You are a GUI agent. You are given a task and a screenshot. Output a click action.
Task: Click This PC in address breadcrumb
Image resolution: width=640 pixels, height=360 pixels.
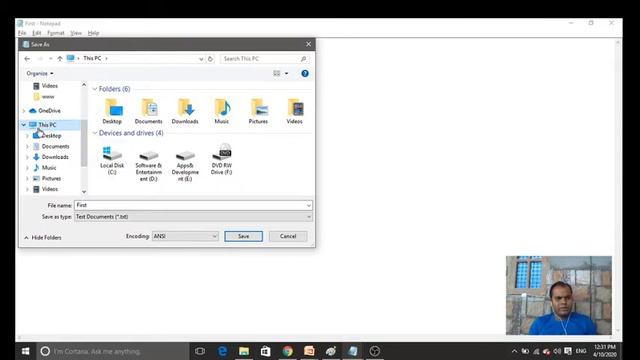pyautogui.click(x=92, y=58)
